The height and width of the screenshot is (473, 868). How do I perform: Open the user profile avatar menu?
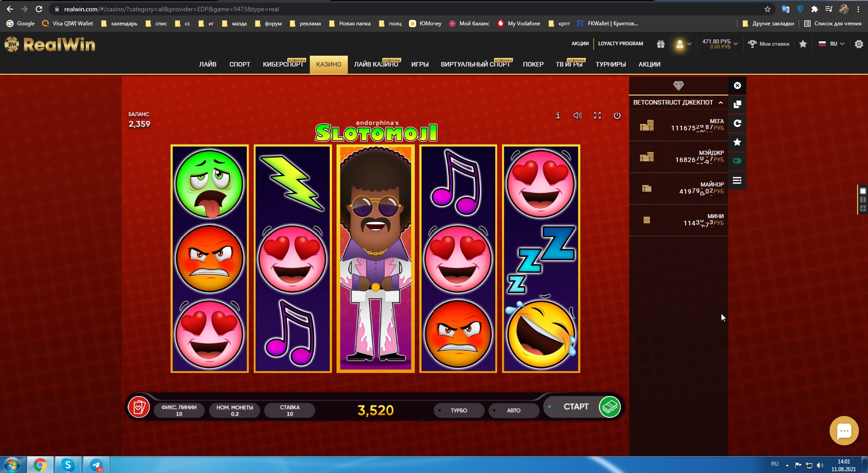coord(683,44)
